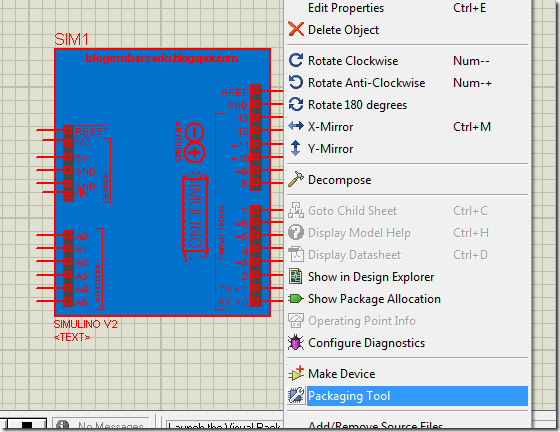Click the Y-Mirror vertical arrows icon
This screenshot has height=432, width=560.
point(295,148)
